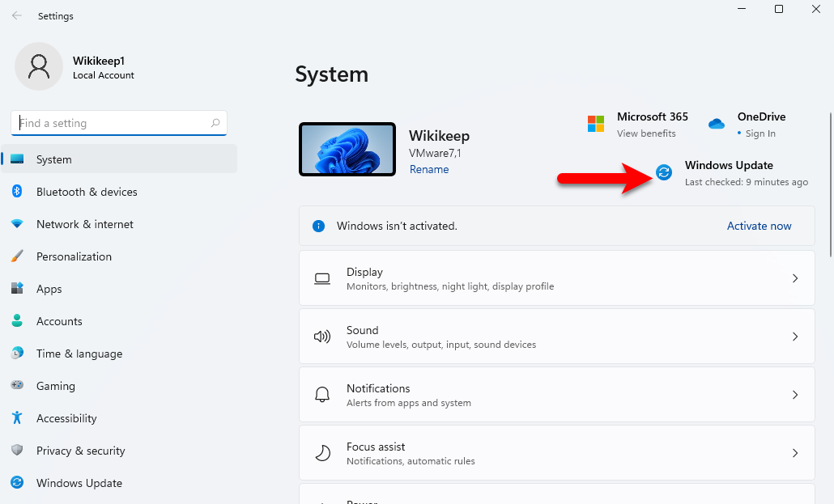This screenshot has height=504, width=834.
Task: Click the 'Windows isn't activated.' message
Action: (x=397, y=226)
